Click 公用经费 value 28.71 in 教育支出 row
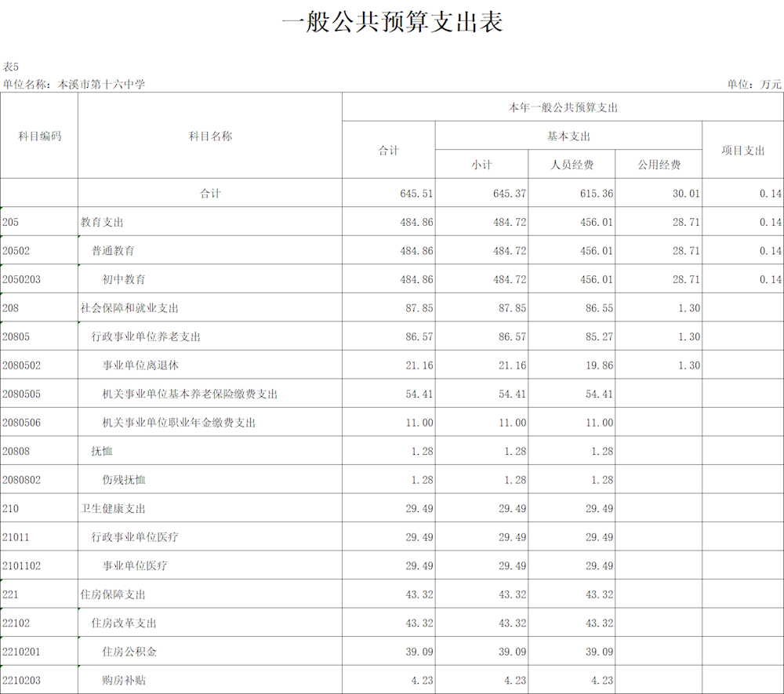Image resolution: width=784 pixels, height=694 pixels. click(686, 222)
